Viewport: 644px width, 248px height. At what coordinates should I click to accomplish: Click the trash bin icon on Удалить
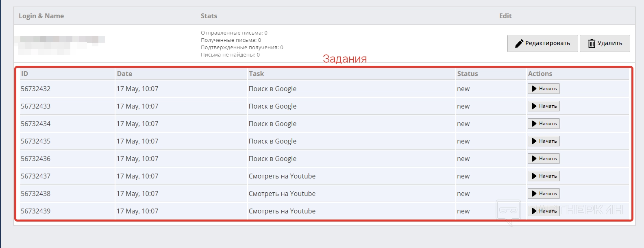pos(592,44)
